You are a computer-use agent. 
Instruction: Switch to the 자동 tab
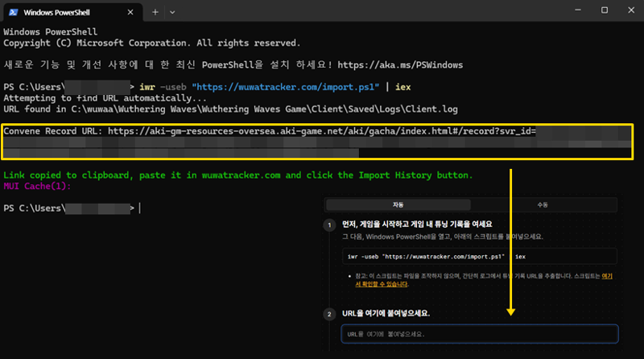(x=398, y=204)
